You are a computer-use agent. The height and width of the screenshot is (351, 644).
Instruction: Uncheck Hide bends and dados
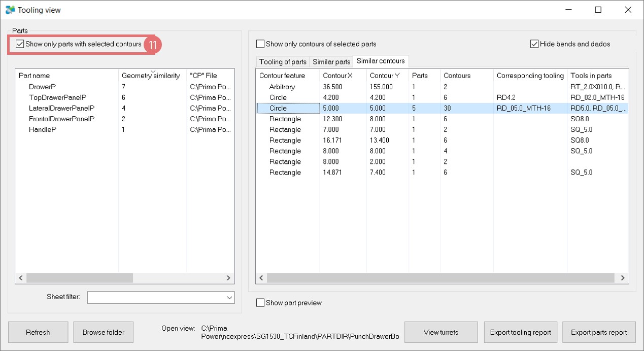[534, 44]
